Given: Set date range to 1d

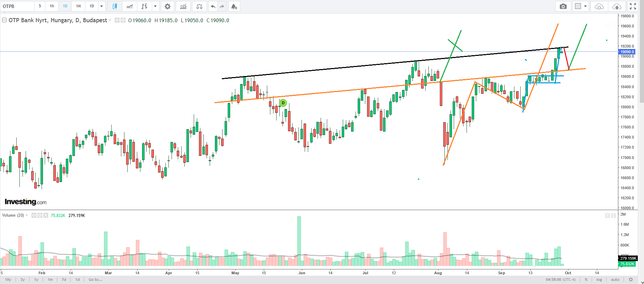Looking at the screenshot, I should coord(78,279).
